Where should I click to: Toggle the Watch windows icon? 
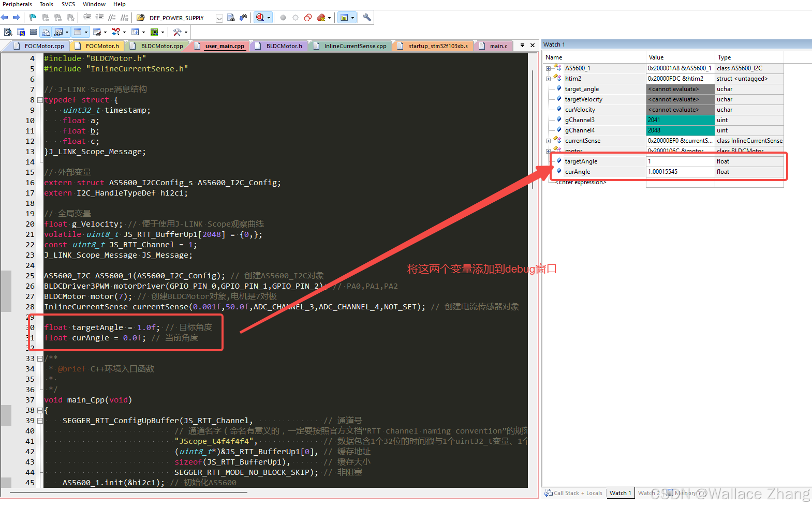58,32
